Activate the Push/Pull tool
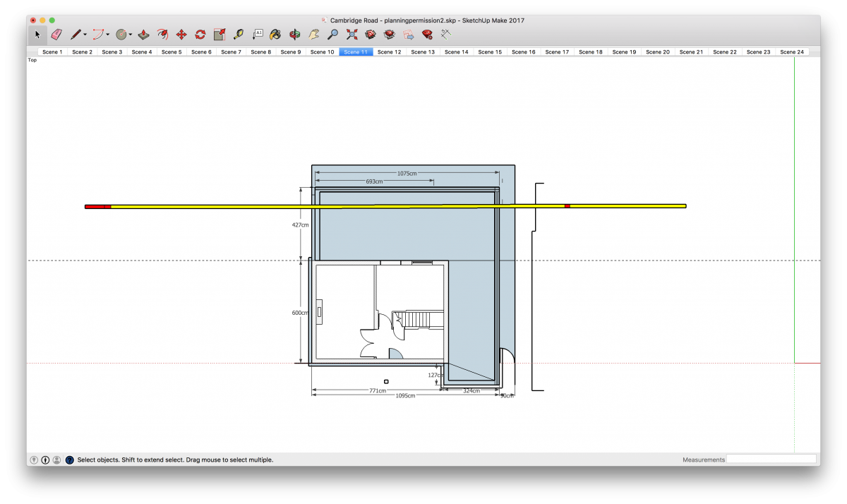The width and height of the screenshot is (847, 504). 144,33
